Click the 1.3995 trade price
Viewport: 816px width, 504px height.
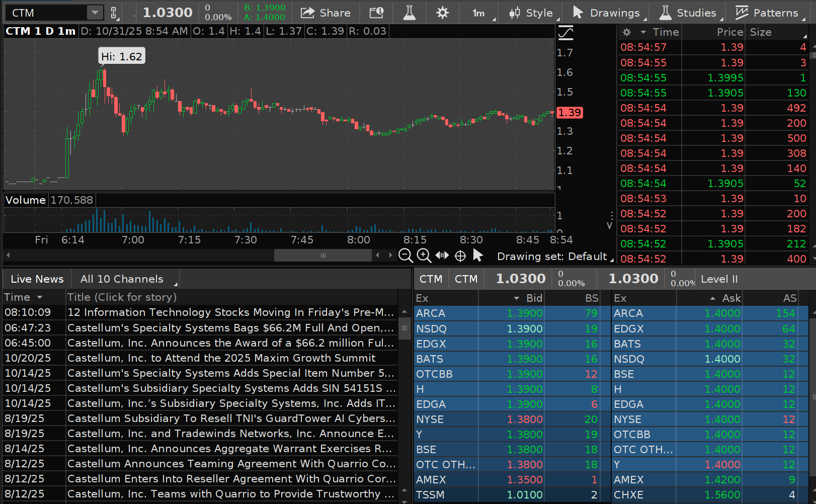tap(725, 78)
